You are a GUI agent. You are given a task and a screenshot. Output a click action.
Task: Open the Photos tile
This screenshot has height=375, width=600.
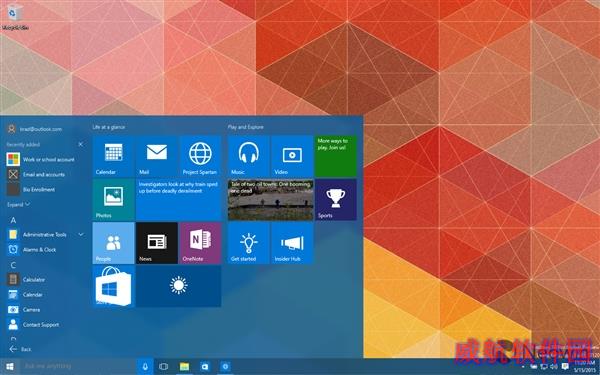click(x=113, y=199)
